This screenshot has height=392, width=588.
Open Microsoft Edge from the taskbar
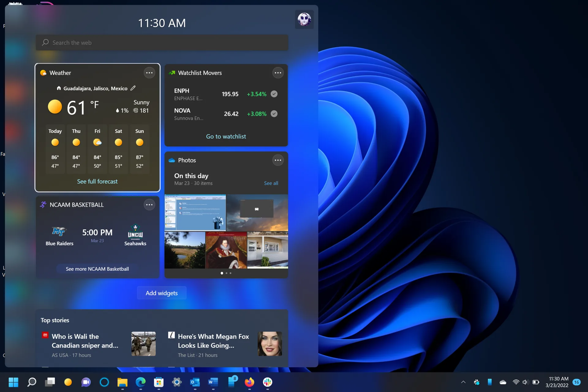(x=140, y=383)
